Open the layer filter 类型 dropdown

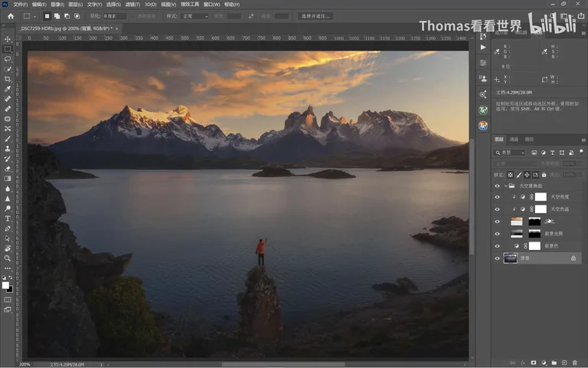point(509,153)
